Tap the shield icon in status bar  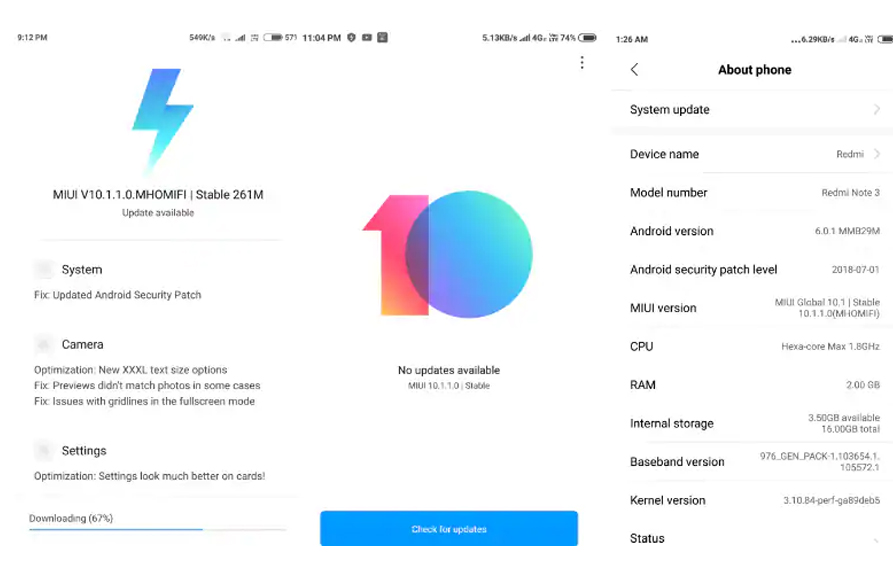pos(351,38)
